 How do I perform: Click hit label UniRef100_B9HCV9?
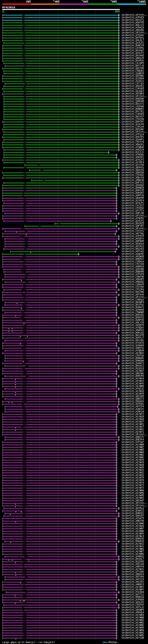133,46
